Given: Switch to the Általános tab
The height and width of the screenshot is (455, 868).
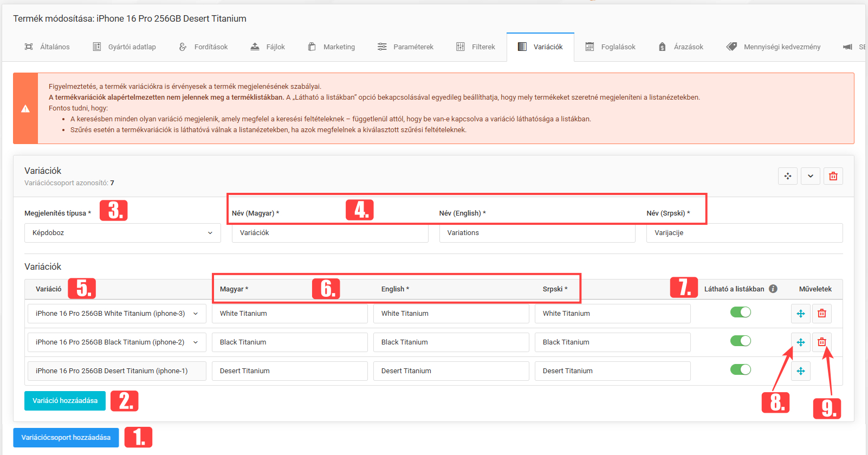Looking at the screenshot, I should point(47,47).
